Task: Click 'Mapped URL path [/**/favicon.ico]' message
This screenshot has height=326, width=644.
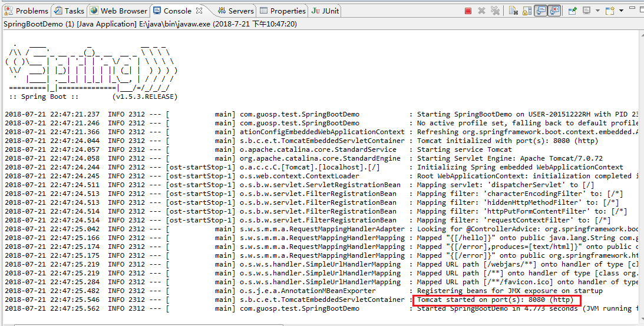Action: [x=528, y=282]
